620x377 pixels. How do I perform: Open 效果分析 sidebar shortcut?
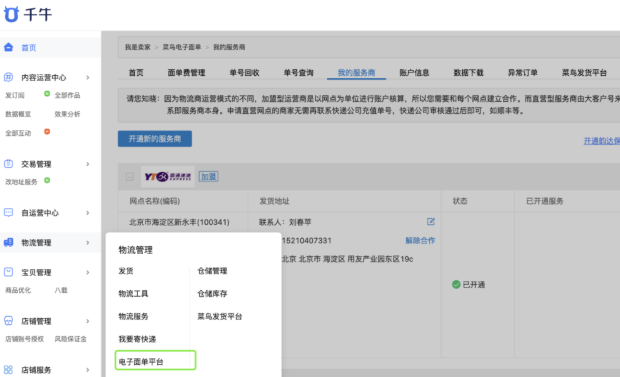pyautogui.click(x=67, y=114)
